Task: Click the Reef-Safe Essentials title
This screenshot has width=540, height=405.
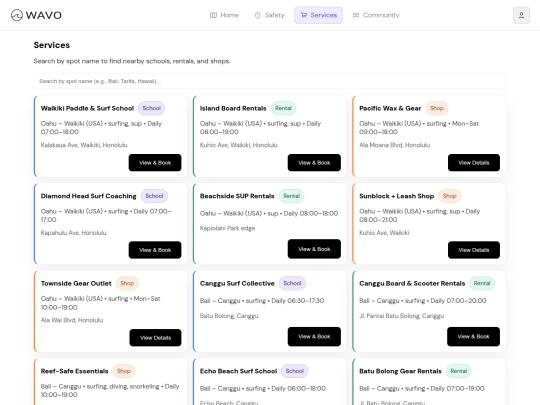Action: pos(74,371)
